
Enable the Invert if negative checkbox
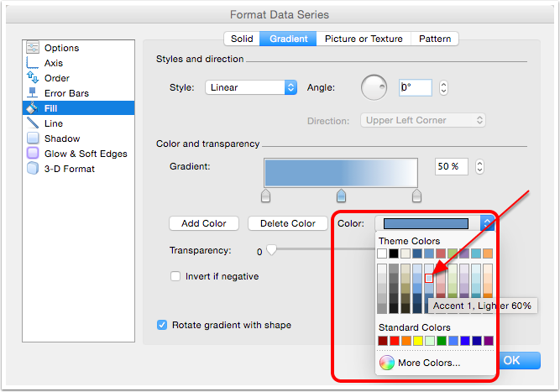tap(175, 276)
